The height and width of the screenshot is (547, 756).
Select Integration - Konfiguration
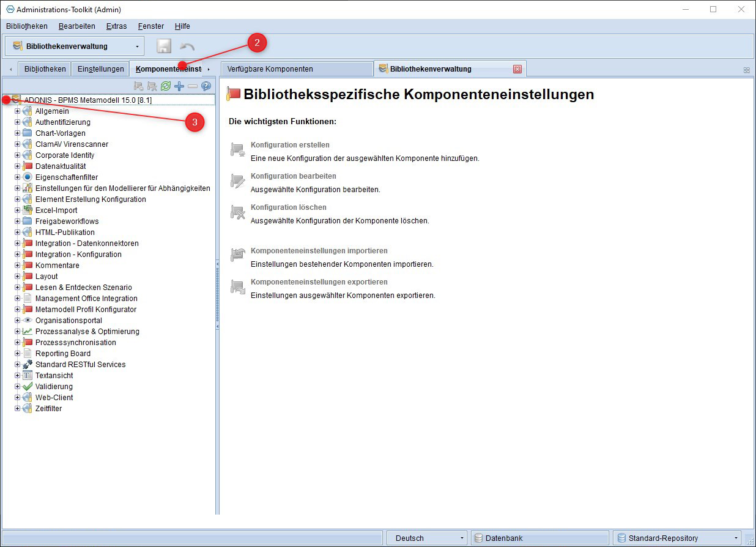[x=78, y=255]
